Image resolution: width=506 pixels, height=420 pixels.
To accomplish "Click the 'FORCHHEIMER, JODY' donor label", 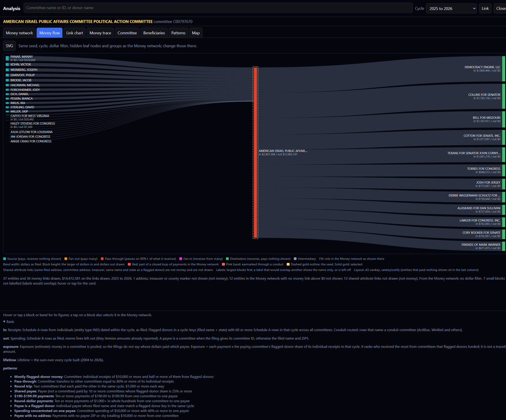I will click(25, 90).
